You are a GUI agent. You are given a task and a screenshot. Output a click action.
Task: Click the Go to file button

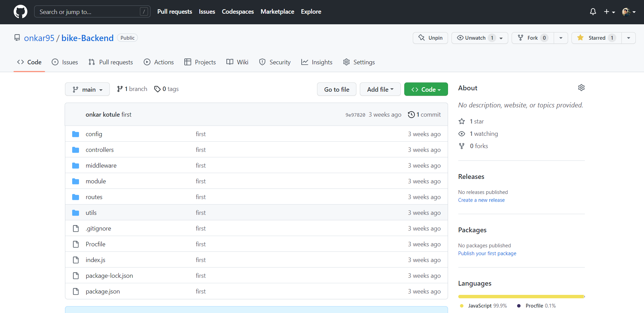coord(337,89)
